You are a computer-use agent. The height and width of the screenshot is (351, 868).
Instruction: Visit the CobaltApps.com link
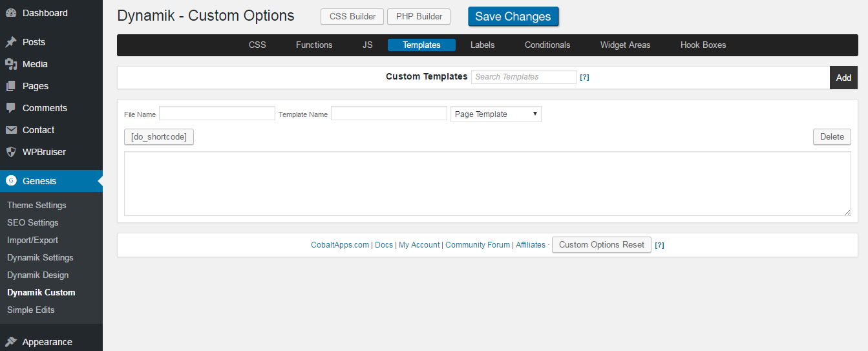click(340, 245)
